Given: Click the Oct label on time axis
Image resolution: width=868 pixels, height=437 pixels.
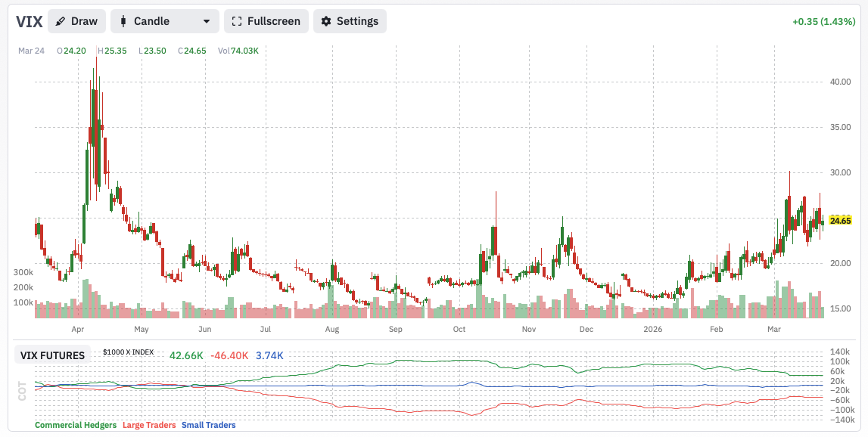Looking at the screenshot, I should click(459, 329).
